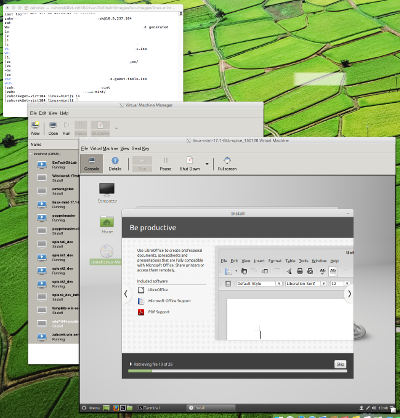400x418 pixels.
Task: Open the VM Details info icon
Action: 115,163
